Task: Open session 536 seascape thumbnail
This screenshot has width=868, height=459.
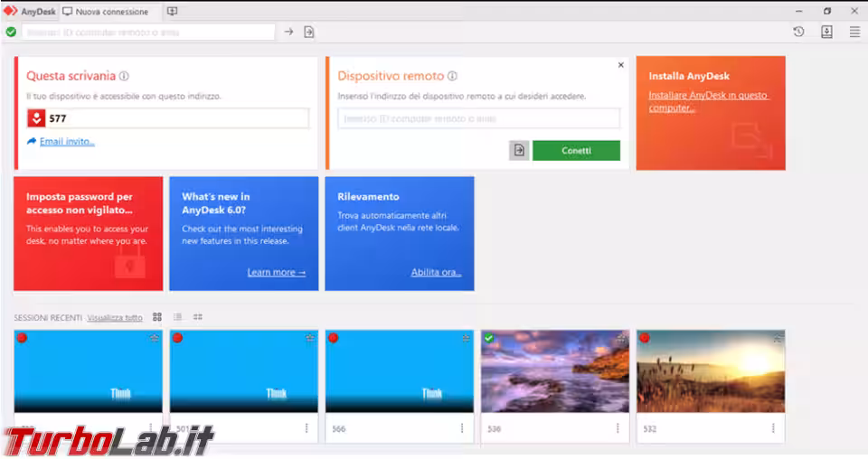Action: tap(555, 371)
